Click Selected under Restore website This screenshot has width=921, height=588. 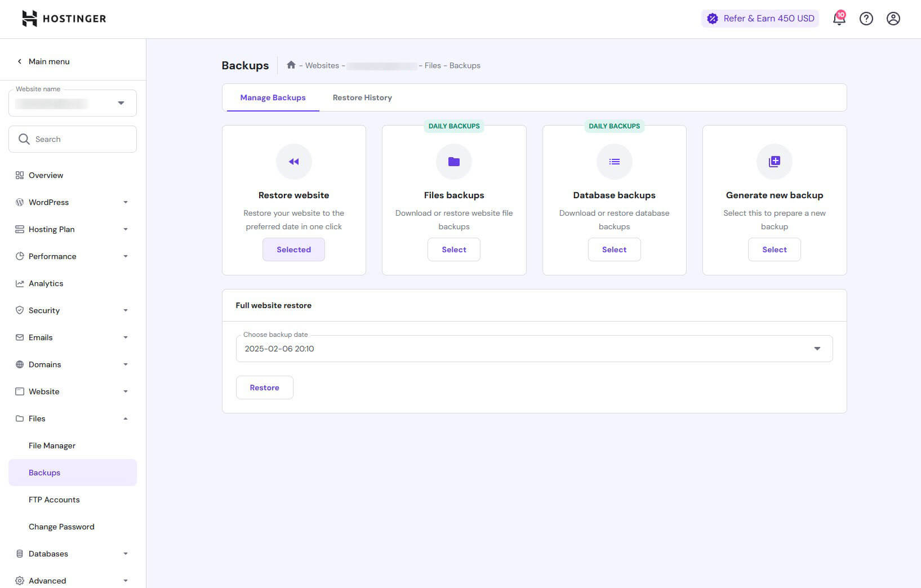[293, 250]
